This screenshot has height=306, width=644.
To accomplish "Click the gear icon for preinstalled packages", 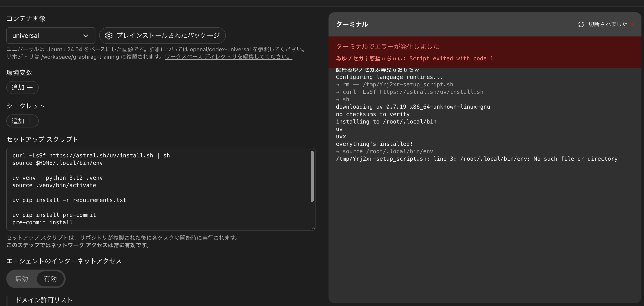I will pyautogui.click(x=109, y=35).
